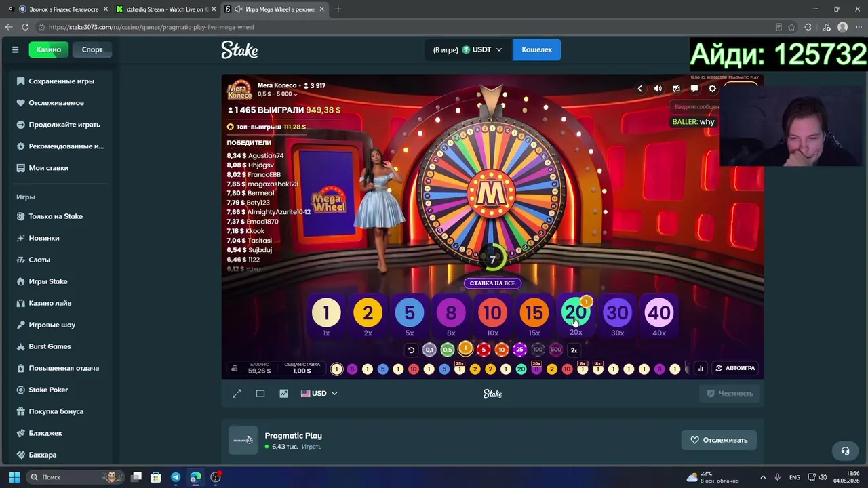The width and height of the screenshot is (868, 488).
Task: Bet on the purple 8 circle
Action: pos(451,312)
